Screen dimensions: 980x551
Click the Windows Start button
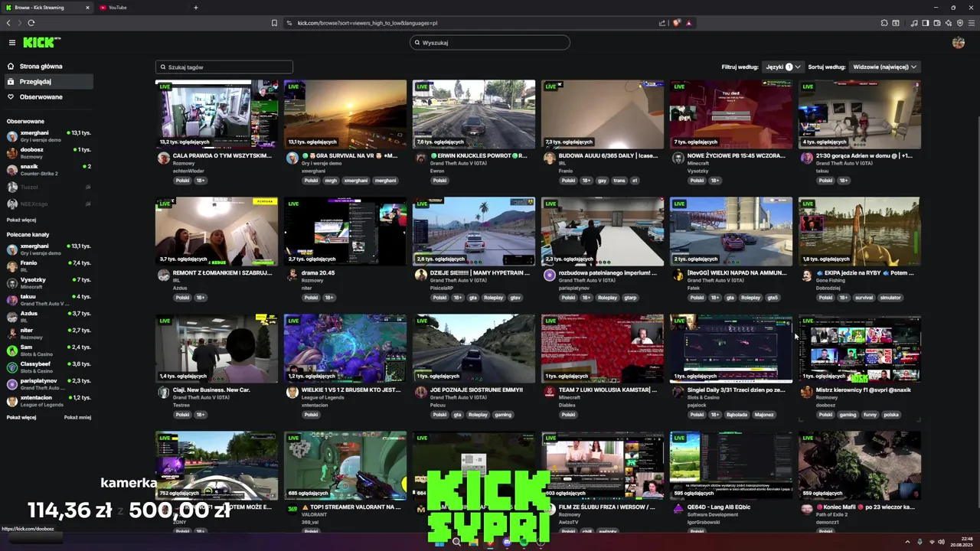439,542
